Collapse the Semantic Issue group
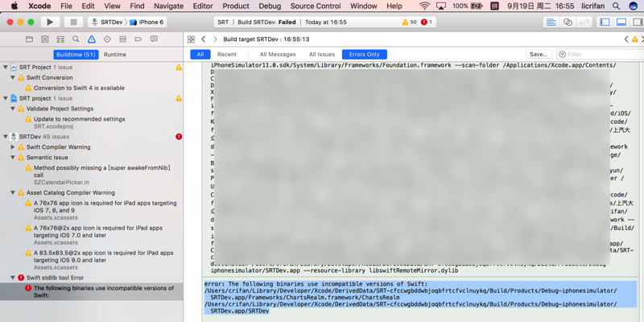 pyautogui.click(x=13, y=157)
